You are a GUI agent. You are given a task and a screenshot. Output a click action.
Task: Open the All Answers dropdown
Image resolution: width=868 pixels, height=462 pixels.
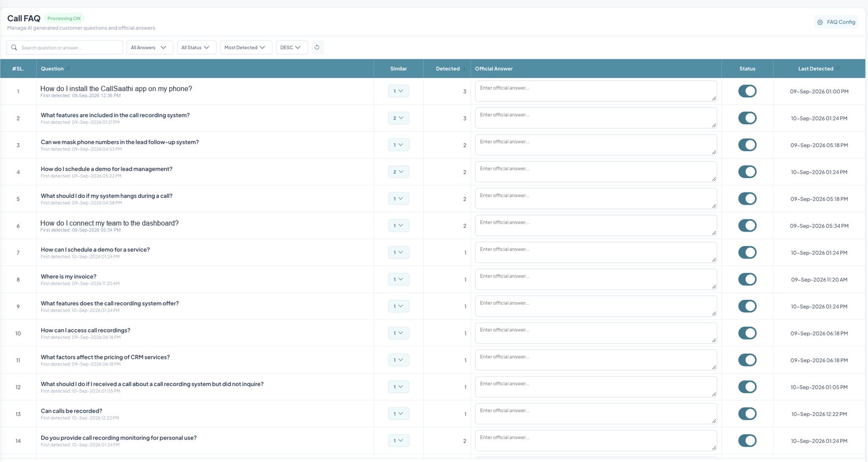[149, 48]
